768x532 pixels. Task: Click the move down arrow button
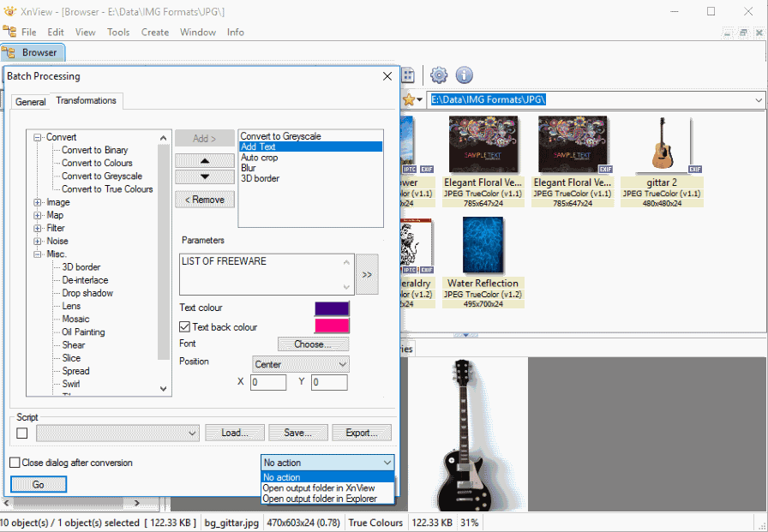[205, 176]
